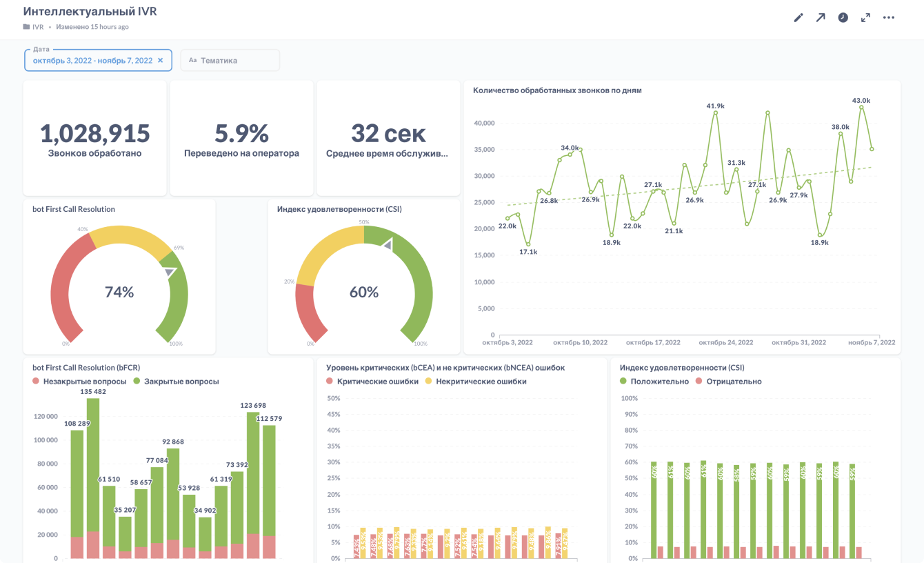This screenshot has height=563, width=924.
Task: Open the IVR collection link
Action: pos(38,28)
